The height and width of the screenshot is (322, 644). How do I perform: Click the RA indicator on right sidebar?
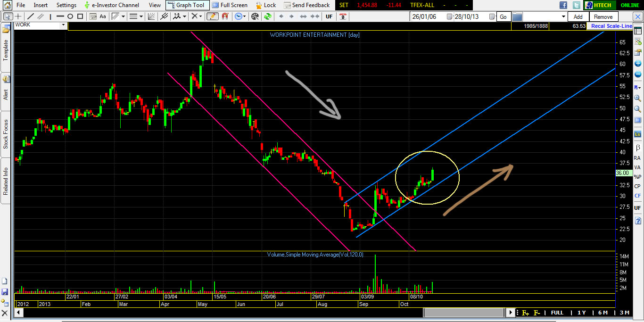637,158
